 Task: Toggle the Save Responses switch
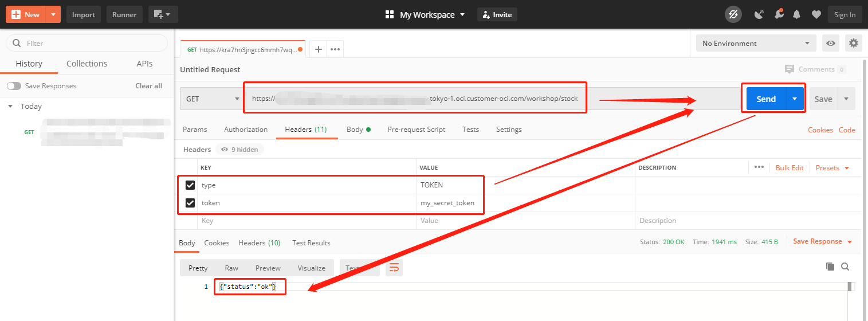click(x=14, y=86)
